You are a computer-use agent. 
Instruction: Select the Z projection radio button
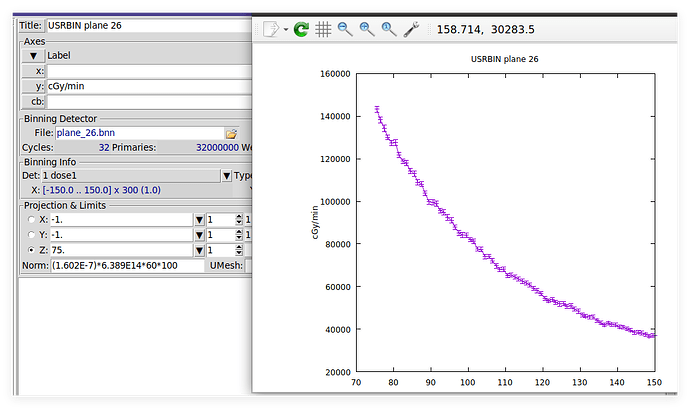(x=31, y=250)
